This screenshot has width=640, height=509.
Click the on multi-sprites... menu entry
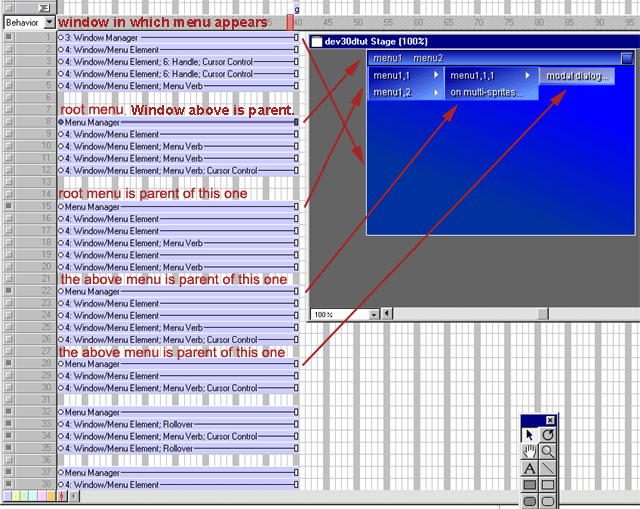[x=492, y=93]
